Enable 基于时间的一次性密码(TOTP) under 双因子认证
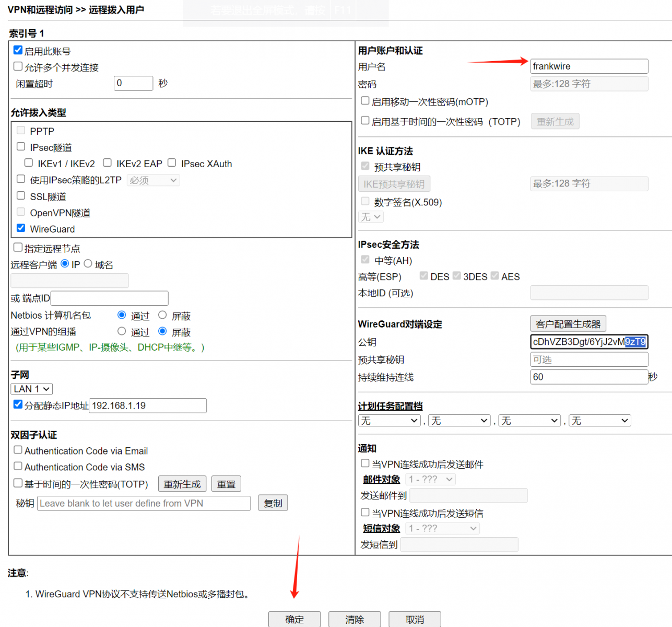This screenshot has height=627, width=672. (18, 483)
